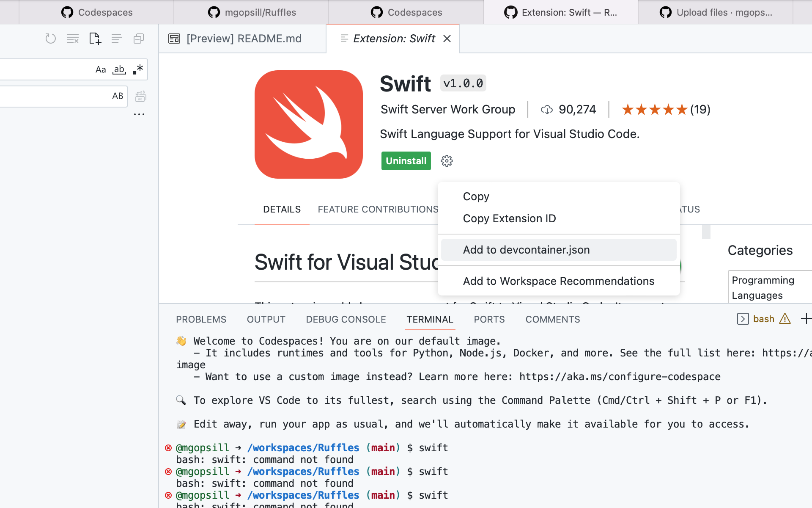
Task: Click the README preview tab icon
Action: coord(174,39)
